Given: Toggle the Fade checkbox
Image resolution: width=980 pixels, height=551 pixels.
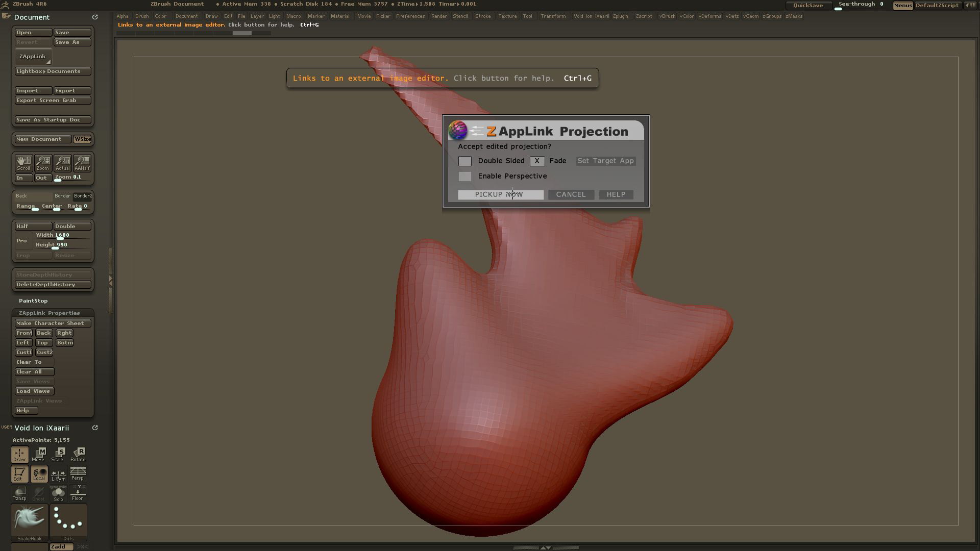Looking at the screenshot, I should (x=537, y=161).
